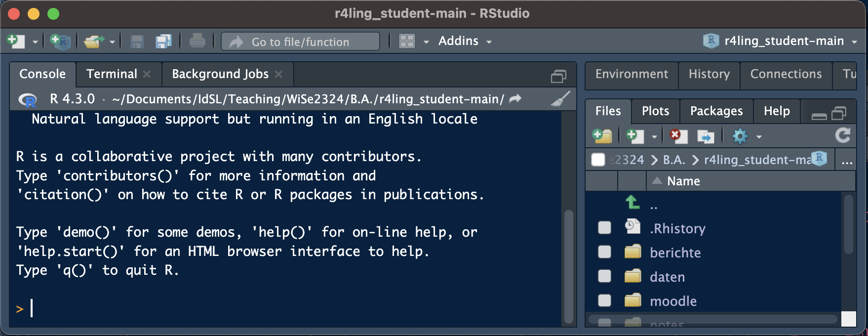
Task: Navigate to the B.A. breadcrumb folder
Action: point(674,160)
